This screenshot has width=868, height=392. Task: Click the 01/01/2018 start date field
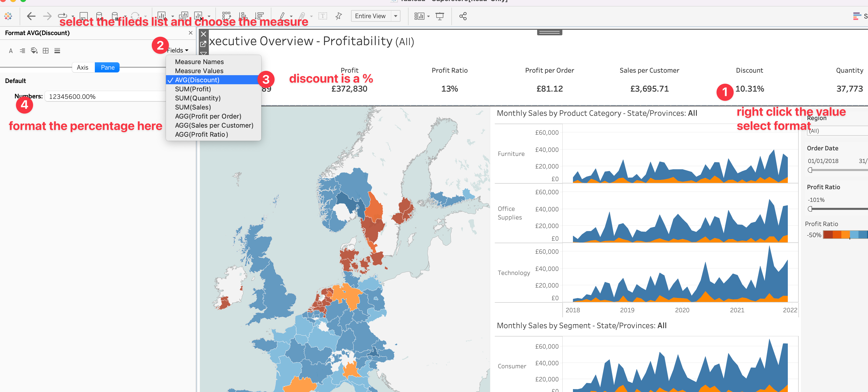(823, 161)
